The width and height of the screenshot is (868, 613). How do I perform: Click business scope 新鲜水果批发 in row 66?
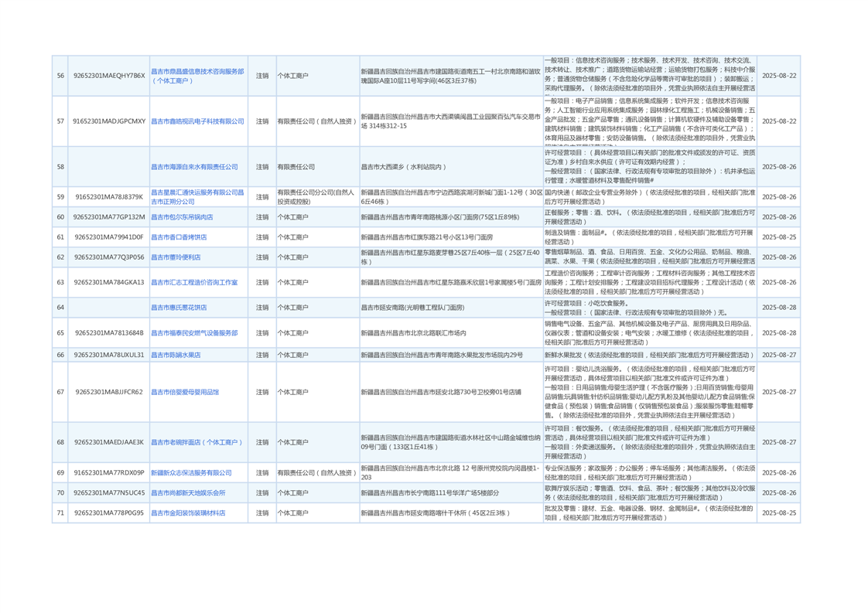pos(649,355)
